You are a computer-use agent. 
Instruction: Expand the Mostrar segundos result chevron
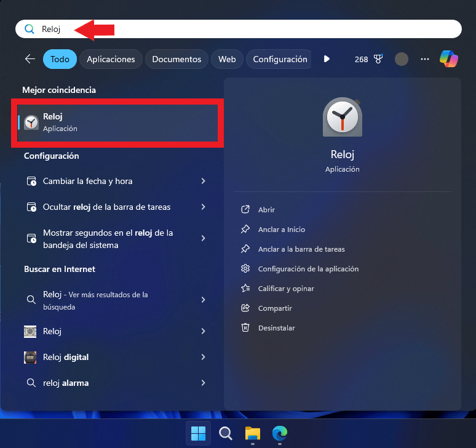[203, 238]
